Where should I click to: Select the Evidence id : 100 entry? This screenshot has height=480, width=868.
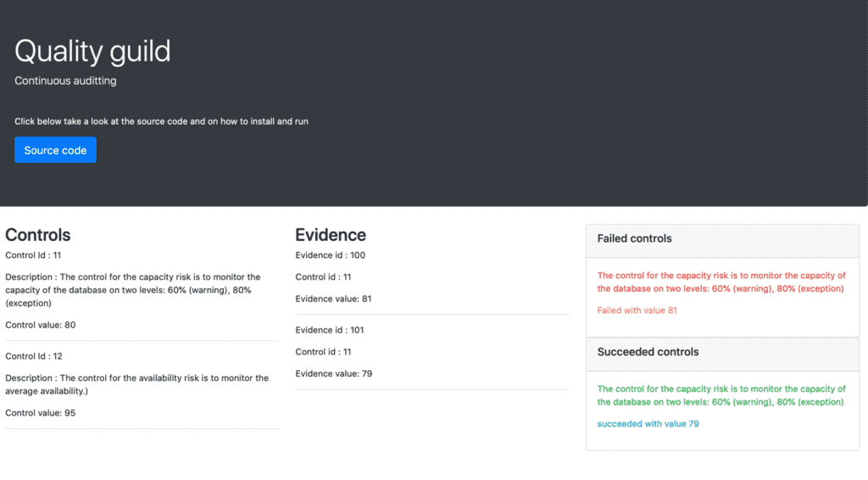(330, 255)
